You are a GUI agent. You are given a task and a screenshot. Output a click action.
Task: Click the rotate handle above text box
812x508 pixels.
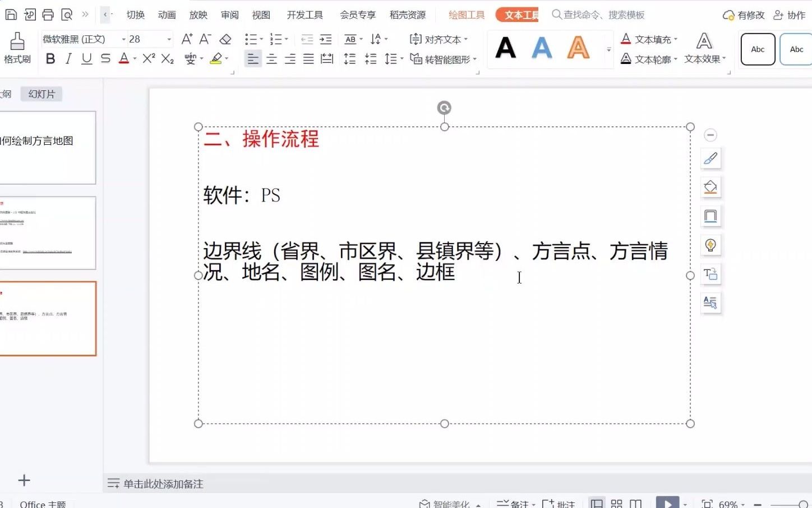pyautogui.click(x=444, y=108)
